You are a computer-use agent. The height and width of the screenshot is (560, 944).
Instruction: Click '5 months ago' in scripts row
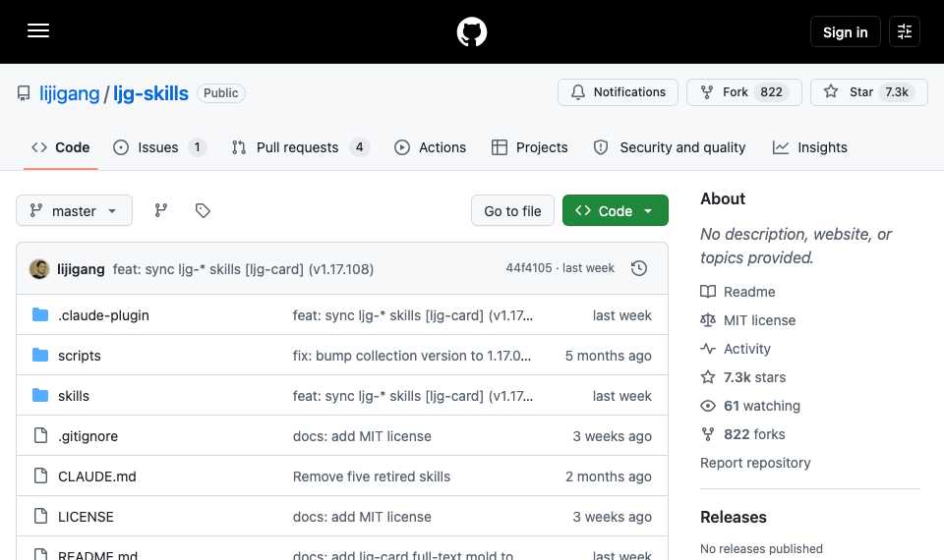(x=608, y=356)
